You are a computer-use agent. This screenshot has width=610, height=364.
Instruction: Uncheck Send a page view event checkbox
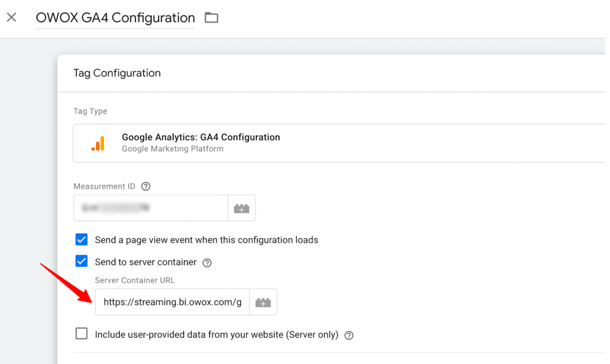pyautogui.click(x=81, y=240)
